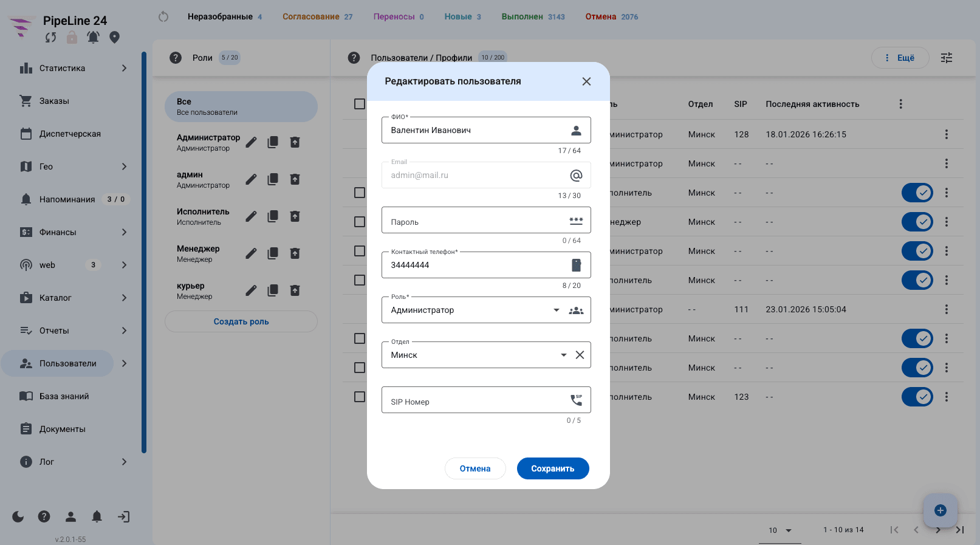Switch to dark mode moon icon
This screenshot has height=545, width=980.
tap(18, 516)
